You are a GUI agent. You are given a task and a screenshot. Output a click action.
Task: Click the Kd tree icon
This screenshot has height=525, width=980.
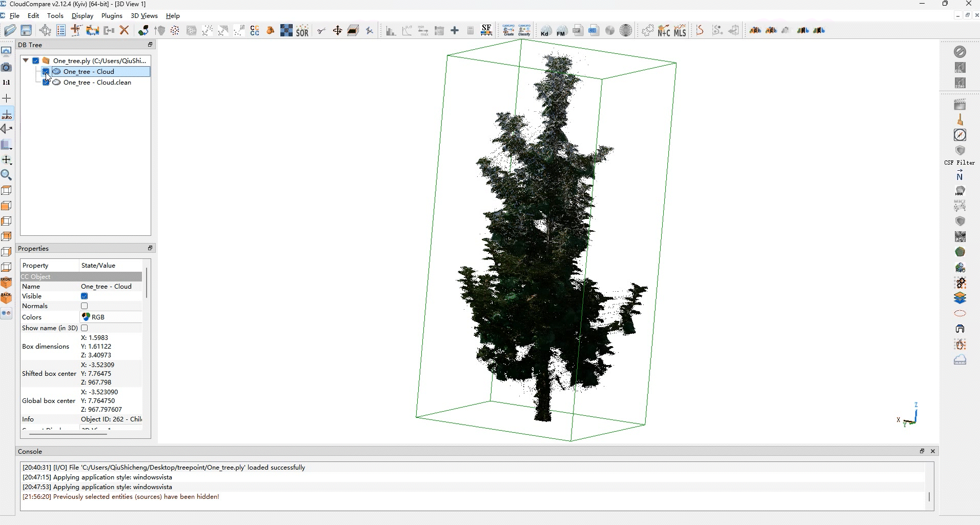pos(545,31)
